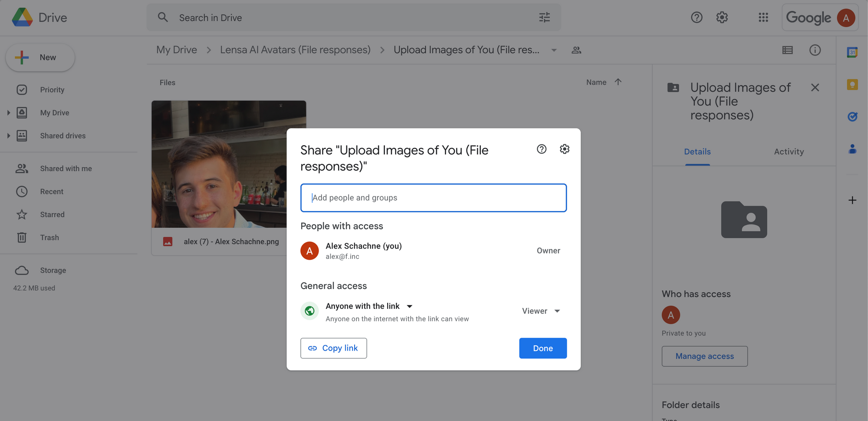
Task: Focus the Add people and groups field
Action: (434, 198)
